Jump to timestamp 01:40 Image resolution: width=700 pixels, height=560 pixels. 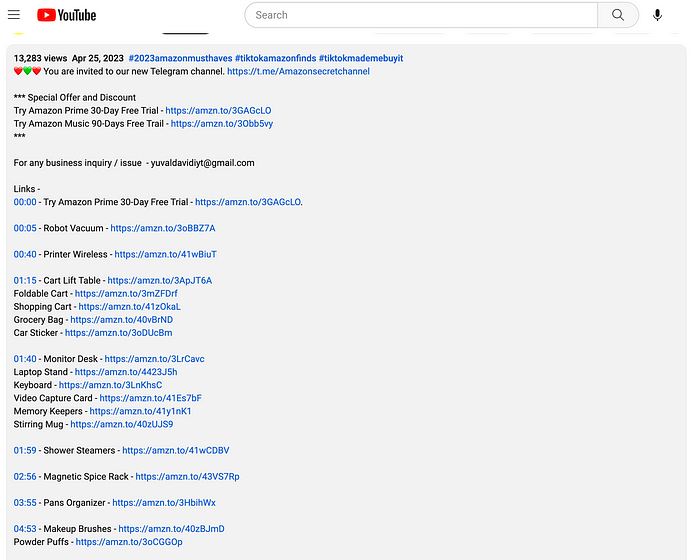click(x=25, y=359)
